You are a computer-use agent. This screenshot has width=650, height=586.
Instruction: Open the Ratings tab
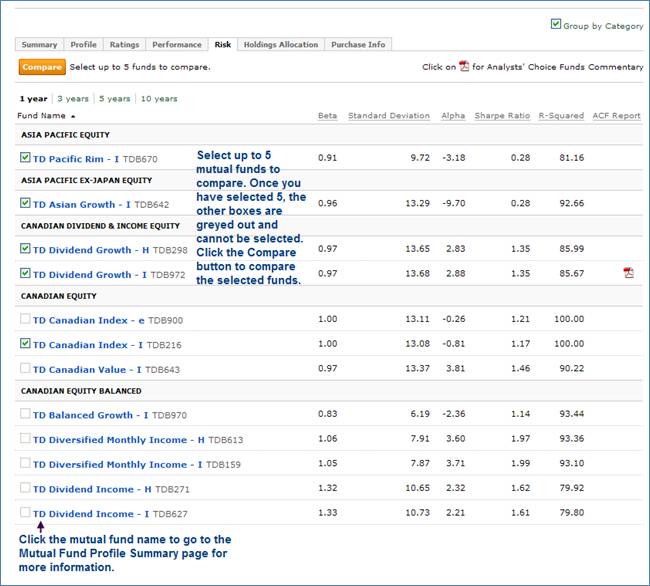[x=124, y=44]
